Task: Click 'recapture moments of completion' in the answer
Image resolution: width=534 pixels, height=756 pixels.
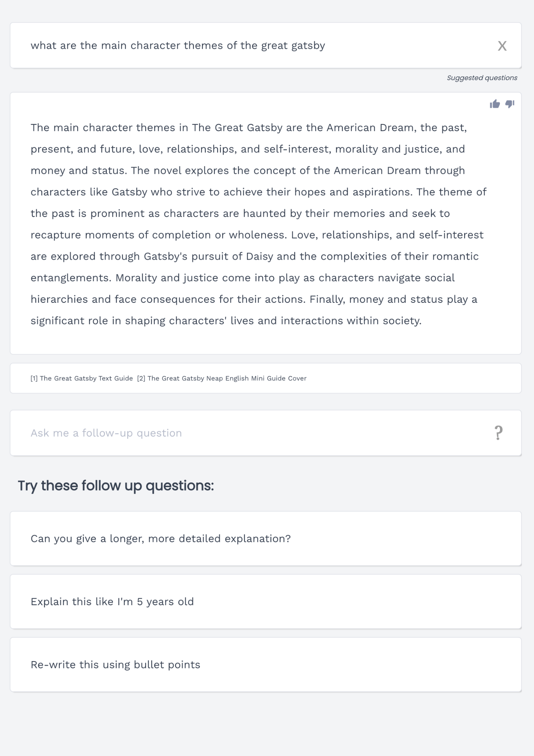Action: point(121,235)
